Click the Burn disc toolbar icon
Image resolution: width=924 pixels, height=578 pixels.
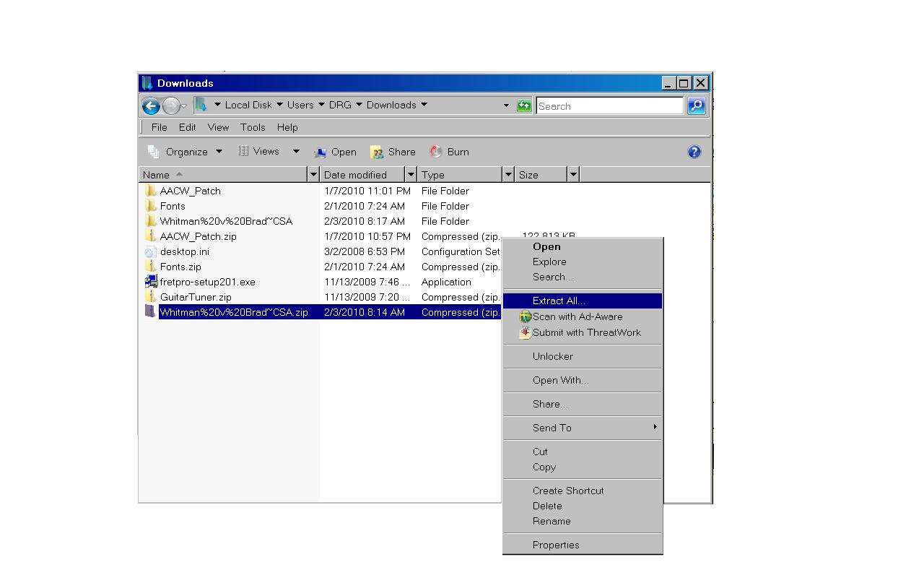click(x=436, y=152)
